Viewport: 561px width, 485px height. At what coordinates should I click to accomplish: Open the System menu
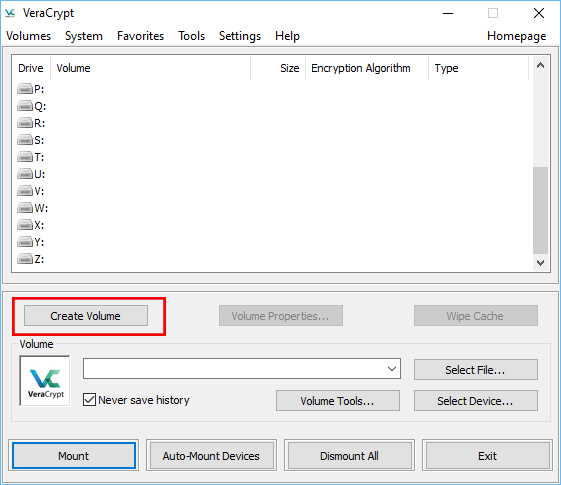click(x=84, y=36)
